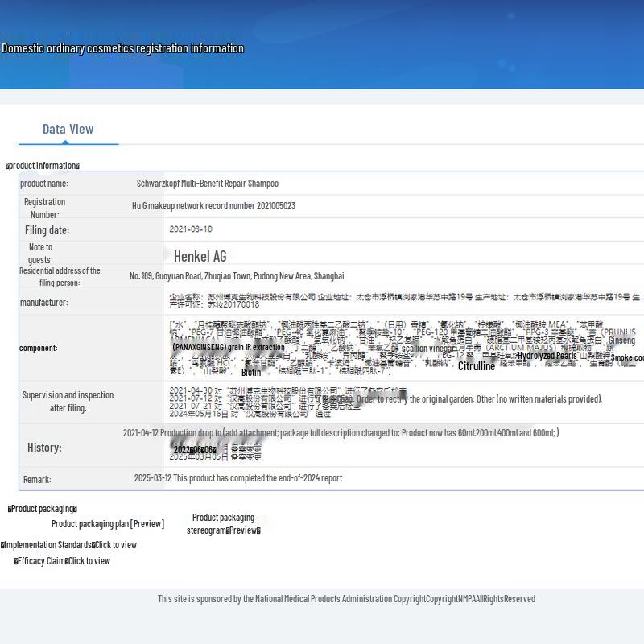644x644 pixels.
Task: Switch to the Data View tab
Action: (68, 129)
